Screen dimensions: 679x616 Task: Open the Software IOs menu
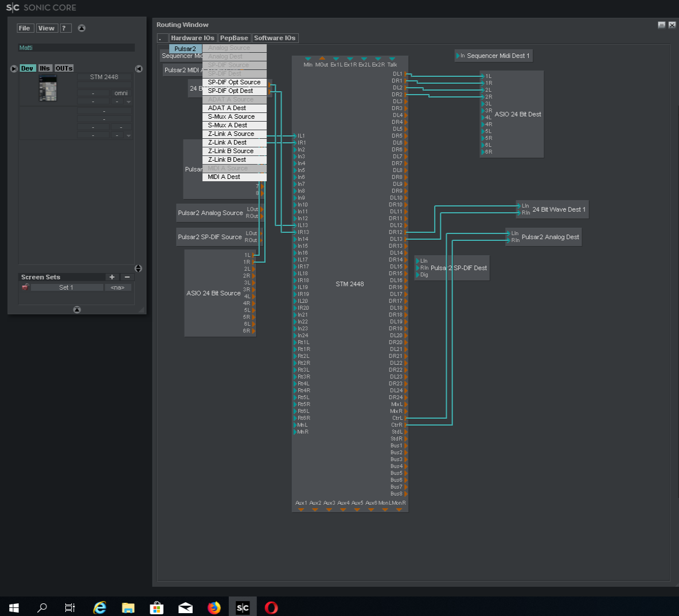pos(275,38)
